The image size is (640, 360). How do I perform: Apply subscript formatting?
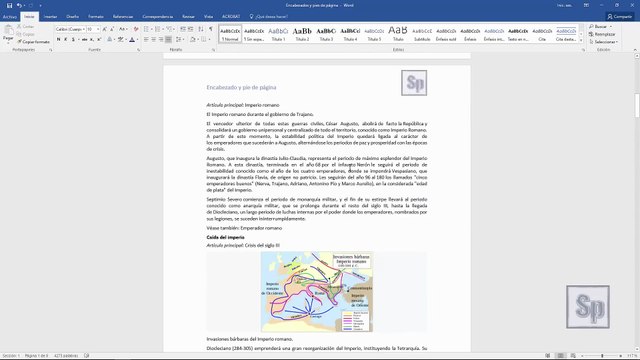pos(92,39)
